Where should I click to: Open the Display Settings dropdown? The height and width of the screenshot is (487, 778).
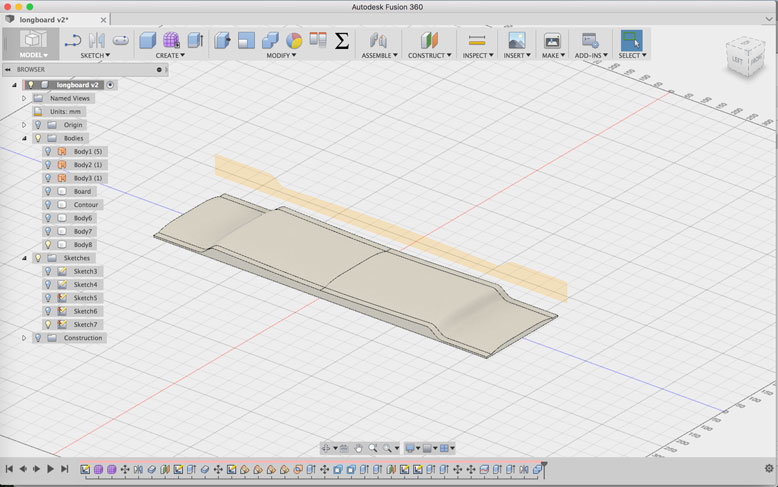click(x=413, y=448)
